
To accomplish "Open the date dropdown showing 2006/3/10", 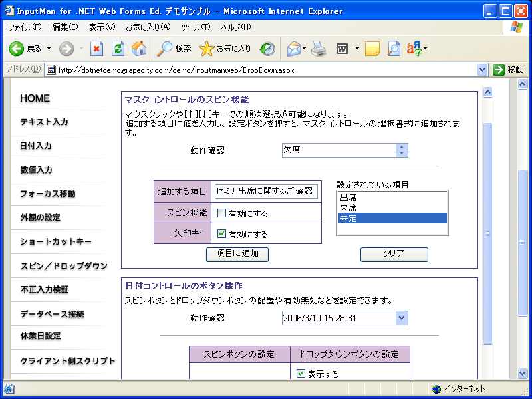I will click(x=402, y=318).
